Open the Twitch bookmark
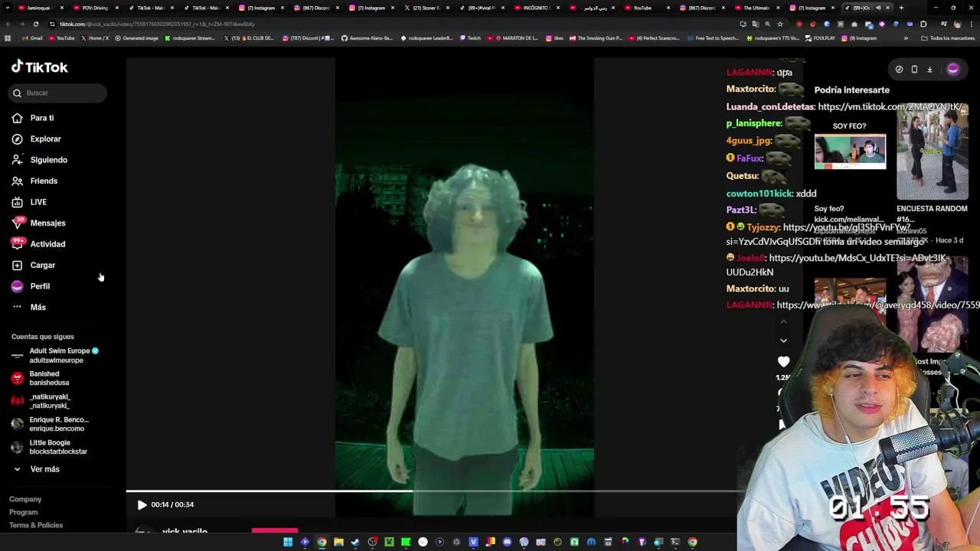The image size is (980, 551). [x=470, y=38]
